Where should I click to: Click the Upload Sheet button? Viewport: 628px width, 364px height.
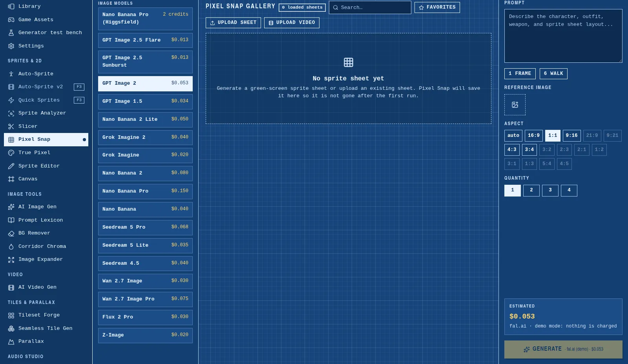click(x=233, y=23)
